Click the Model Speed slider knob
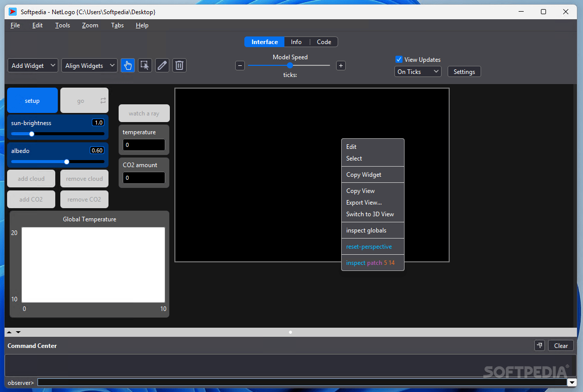Screen dimensions: 583x392 (290, 65)
